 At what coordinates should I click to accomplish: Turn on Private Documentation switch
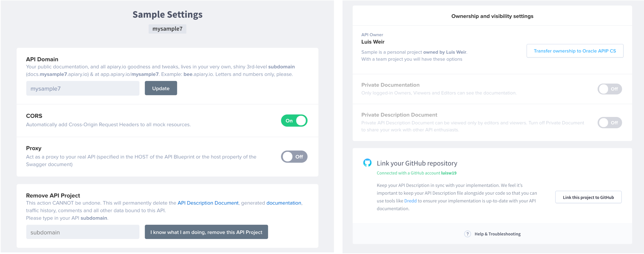610,89
